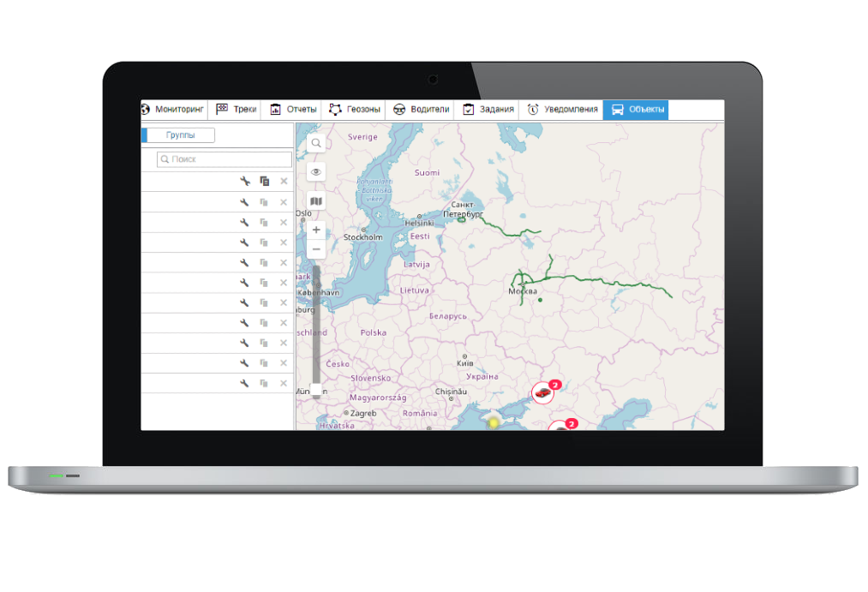Click the delete X in the second object row
The width and height of the screenshot is (868, 592).
point(284,202)
